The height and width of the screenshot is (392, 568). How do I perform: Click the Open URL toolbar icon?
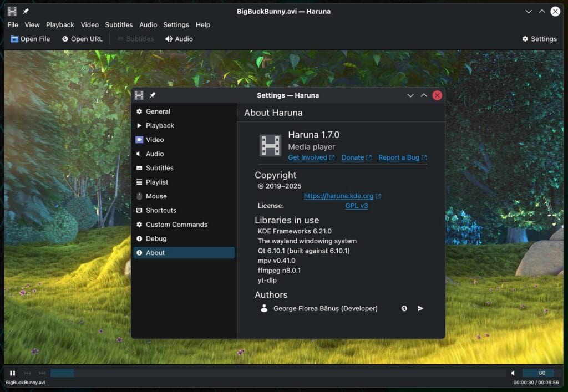click(64, 39)
